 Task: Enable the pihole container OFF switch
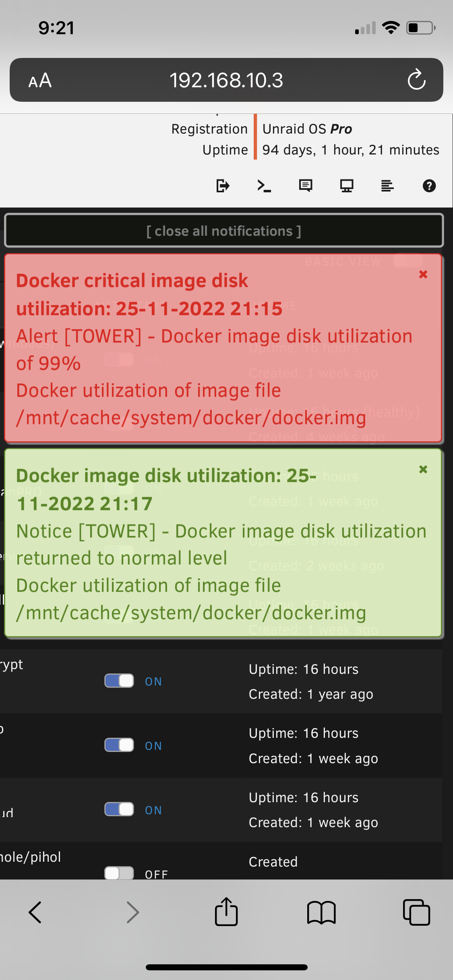[x=119, y=873]
